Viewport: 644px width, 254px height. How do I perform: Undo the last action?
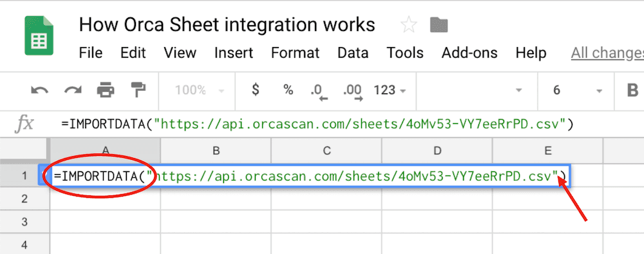point(40,90)
